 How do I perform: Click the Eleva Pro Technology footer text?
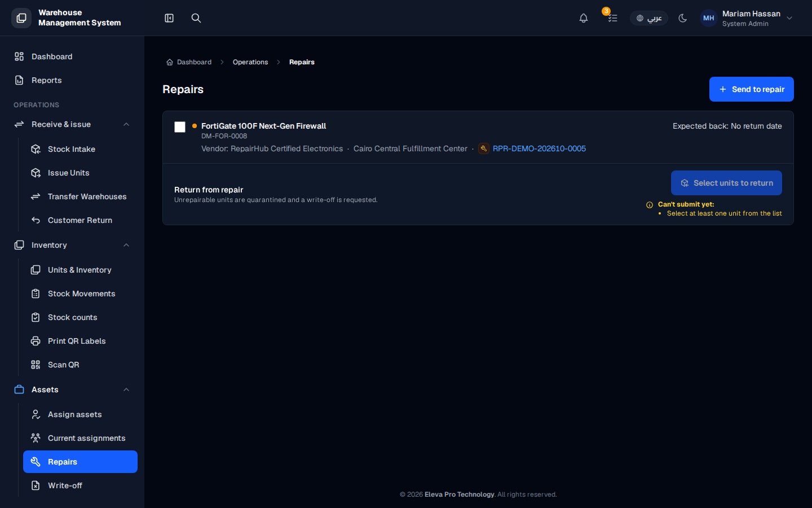(x=459, y=494)
